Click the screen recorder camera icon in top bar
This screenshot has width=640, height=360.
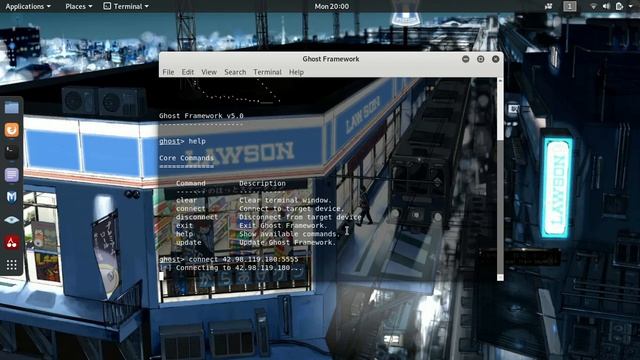coord(549,6)
